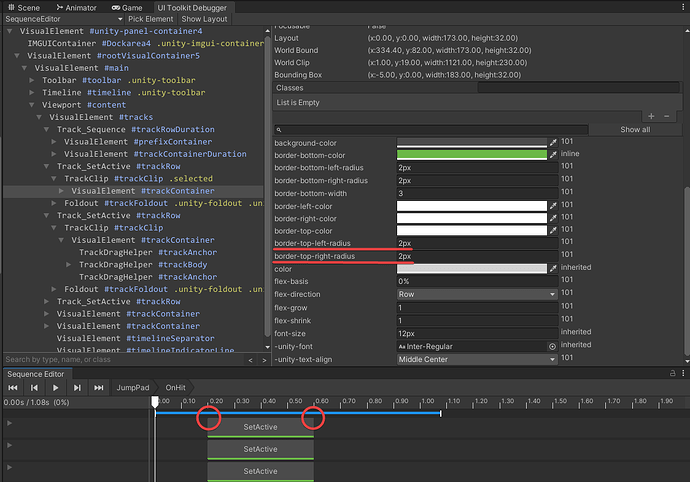The width and height of the screenshot is (690, 482).
Task: Pick the border-bottom-color eyedropper
Action: point(553,155)
